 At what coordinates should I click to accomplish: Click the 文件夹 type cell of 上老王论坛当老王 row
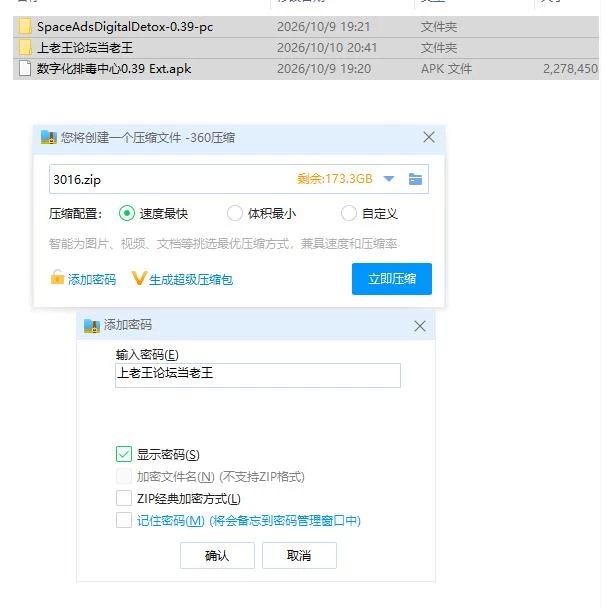pyautogui.click(x=439, y=48)
